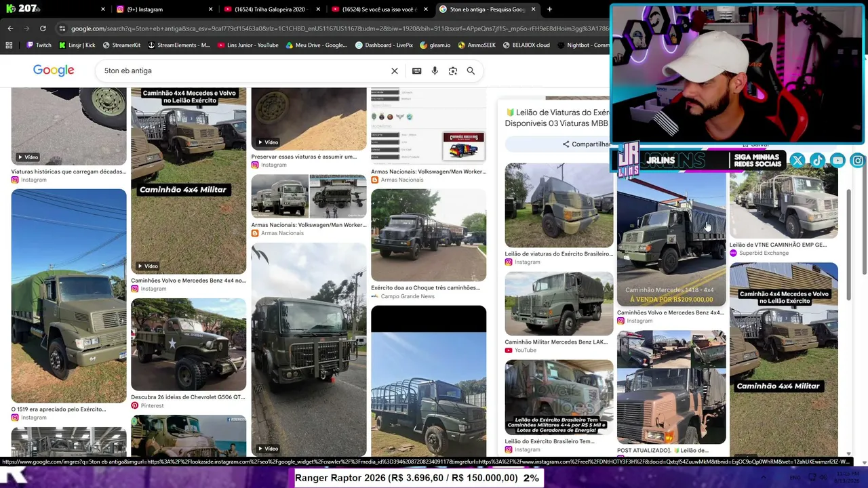Viewport: 868px width, 488px height.
Task: Open 'Leilão de viaturas do Exército Brasileiro' caption
Action: (559, 254)
